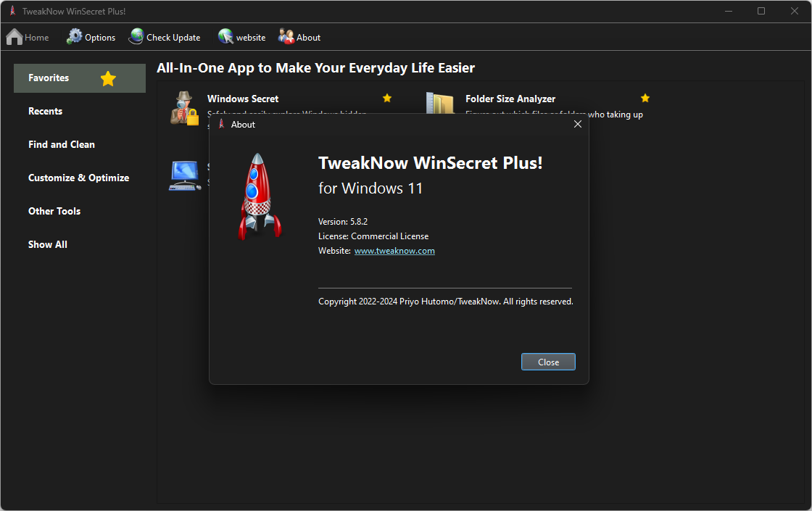812x511 pixels.
Task: Open Customize & Optimize category
Action: [79, 178]
